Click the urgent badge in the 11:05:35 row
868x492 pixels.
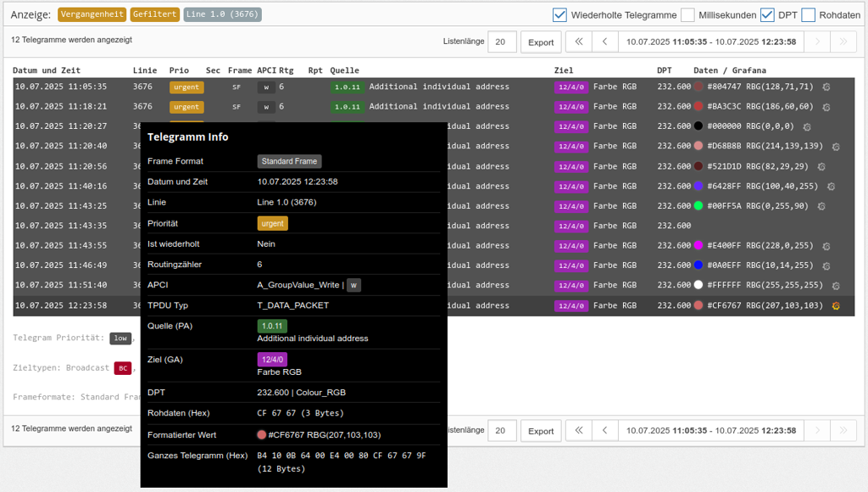(x=186, y=87)
